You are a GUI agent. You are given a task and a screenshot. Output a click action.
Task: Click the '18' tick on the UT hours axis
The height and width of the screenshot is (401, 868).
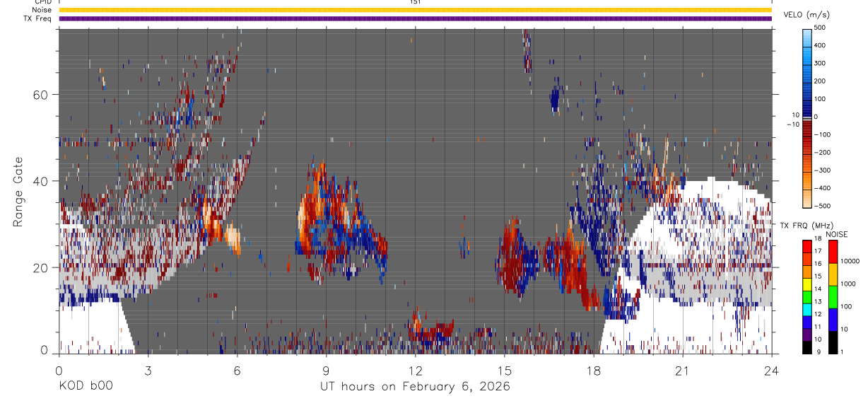coord(593,371)
